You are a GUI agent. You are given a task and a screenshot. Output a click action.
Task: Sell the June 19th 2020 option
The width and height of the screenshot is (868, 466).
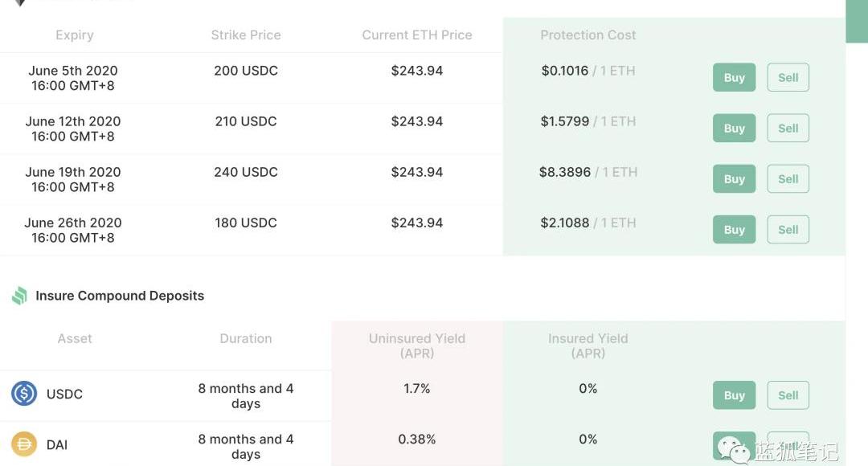(x=788, y=179)
